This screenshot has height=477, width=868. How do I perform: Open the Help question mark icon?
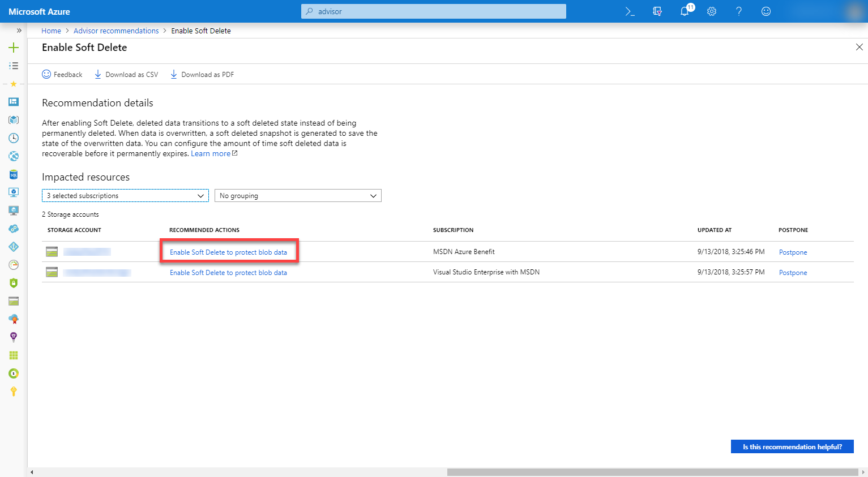[739, 11]
